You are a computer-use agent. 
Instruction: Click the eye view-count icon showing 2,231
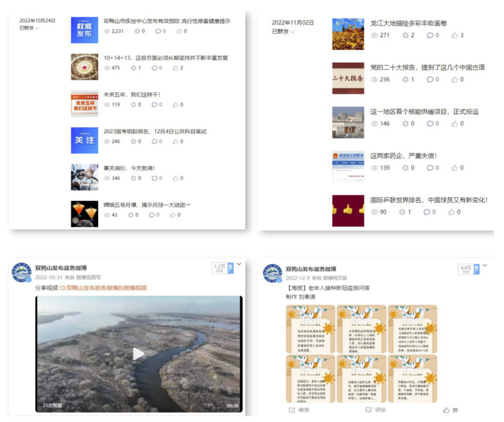[x=107, y=31]
